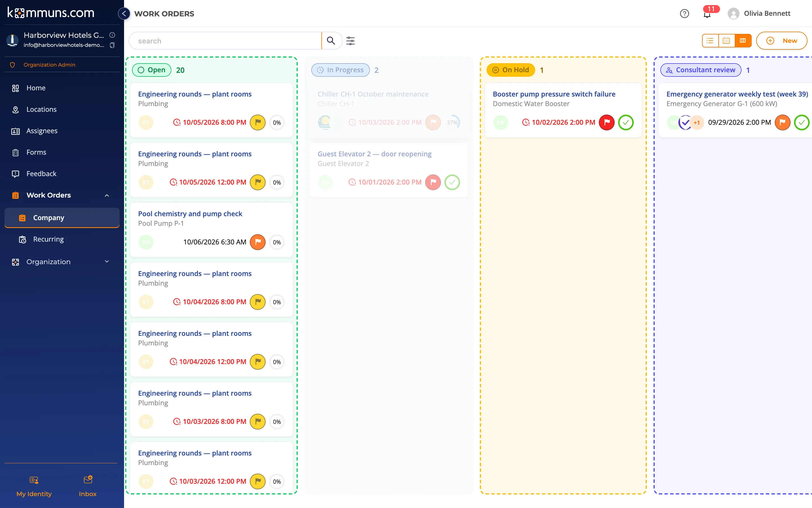Screen dimensions: 812x508
Task: Click green checkmark on Booster pump card
Action: click(x=626, y=123)
